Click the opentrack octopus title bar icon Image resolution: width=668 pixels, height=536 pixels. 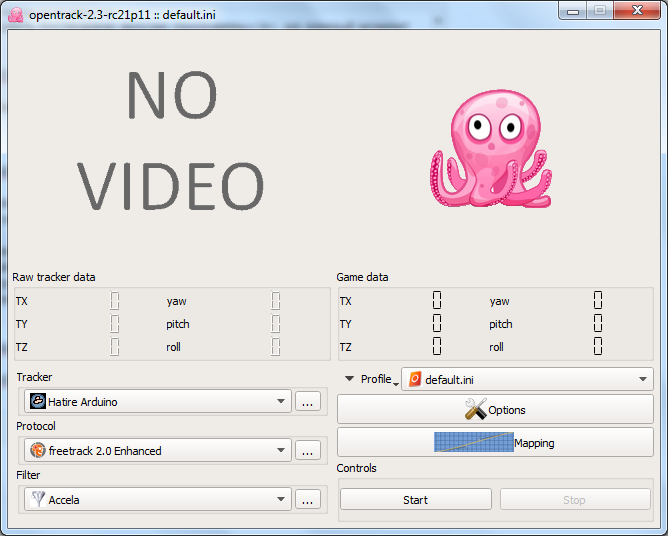(16, 15)
